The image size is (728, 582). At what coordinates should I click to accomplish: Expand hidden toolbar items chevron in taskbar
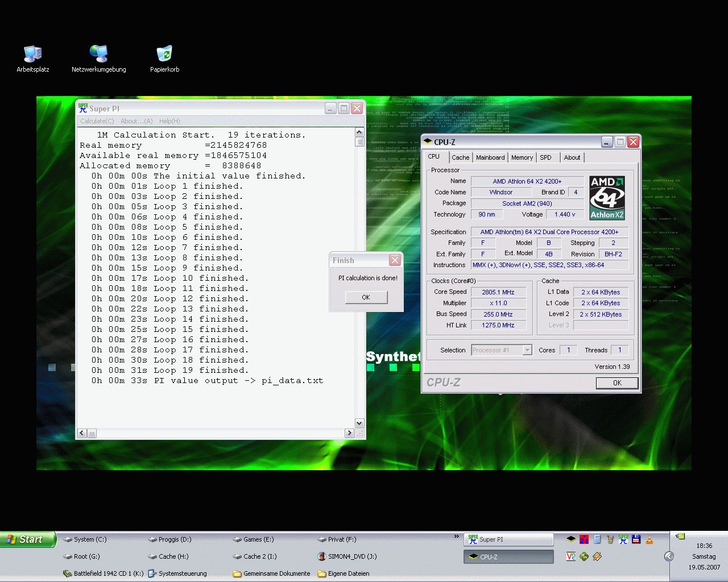point(456,537)
